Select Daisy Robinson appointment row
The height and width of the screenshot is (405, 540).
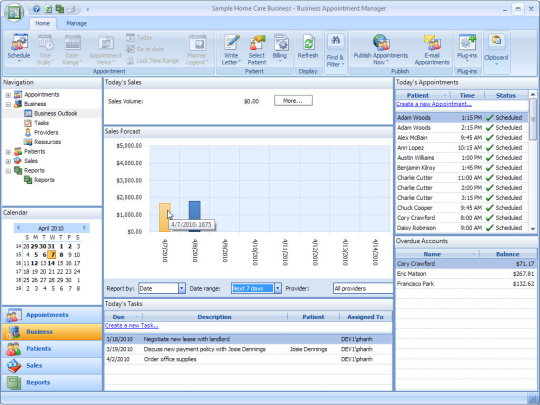tap(461, 228)
